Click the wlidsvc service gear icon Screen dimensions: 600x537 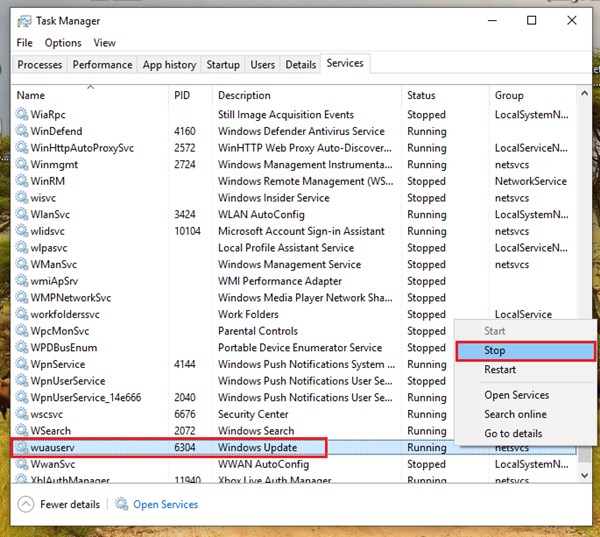point(22,230)
